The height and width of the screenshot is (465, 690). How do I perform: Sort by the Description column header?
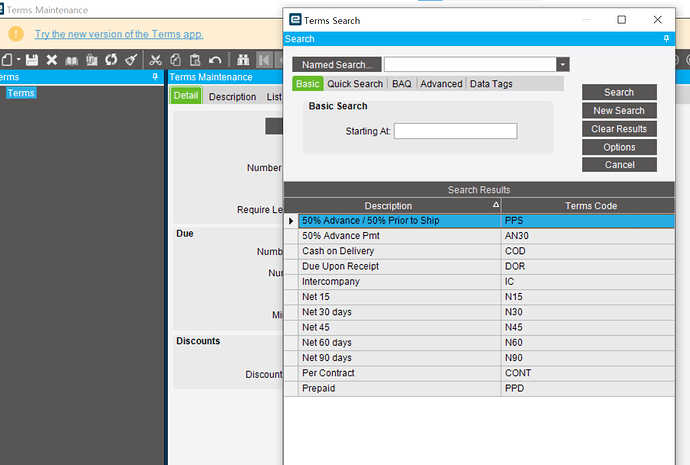(393, 206)
